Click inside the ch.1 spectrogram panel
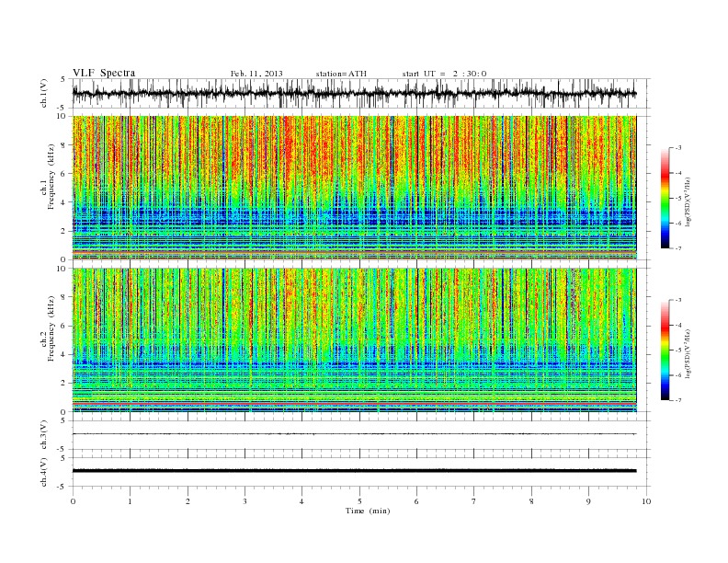 pyautogui.click(x=354, y=188)
